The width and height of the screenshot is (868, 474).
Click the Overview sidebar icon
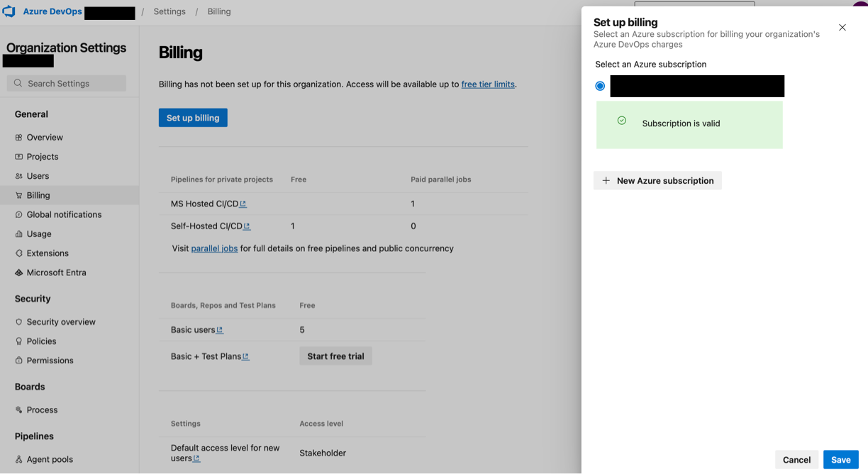pyautogui.click(x=19, y=137)
